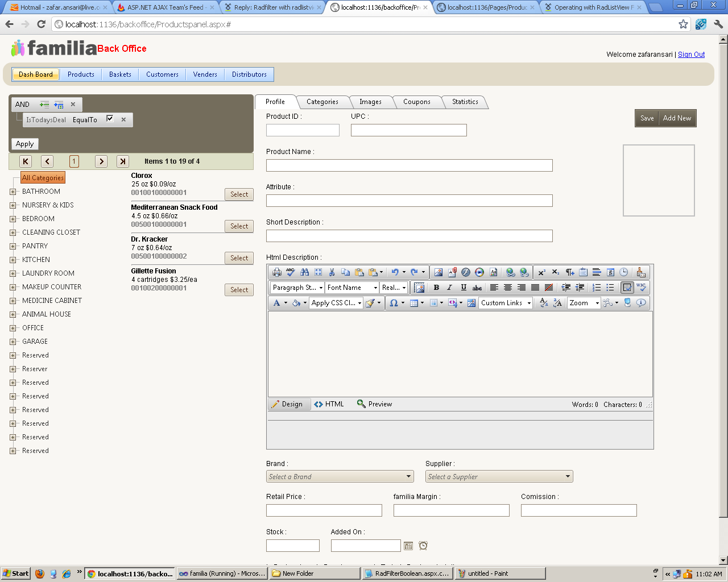Add filter expression in AND group

(44, 105)
